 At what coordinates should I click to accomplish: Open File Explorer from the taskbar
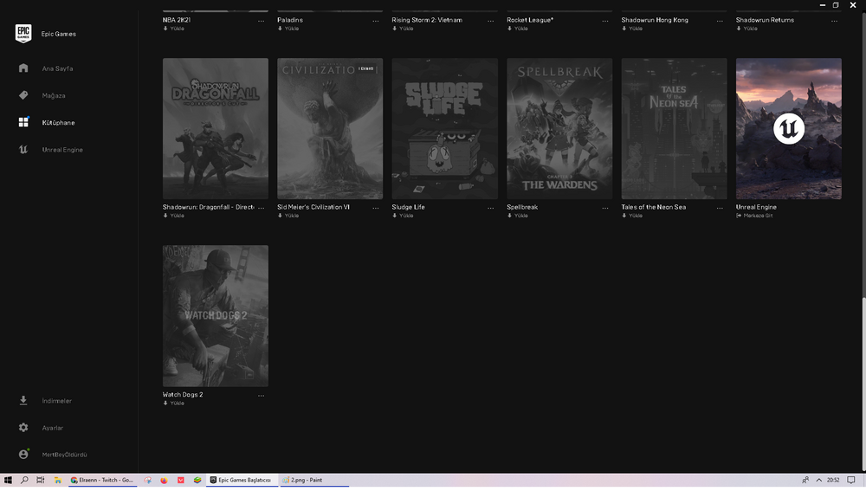(57, 481)
